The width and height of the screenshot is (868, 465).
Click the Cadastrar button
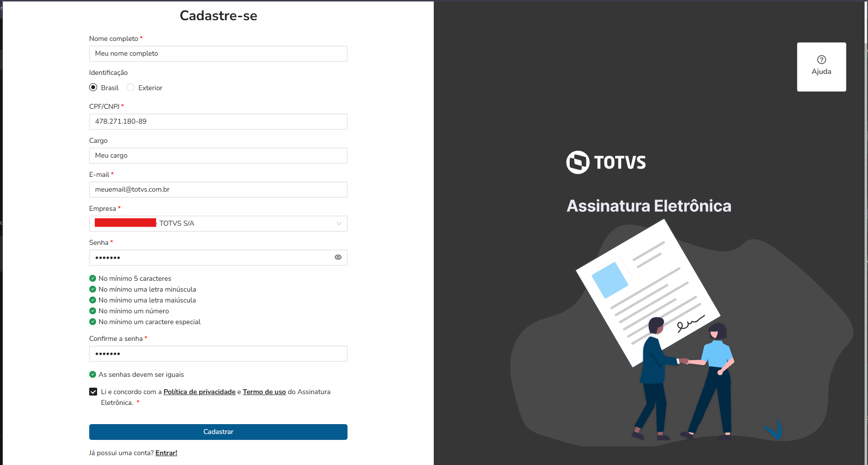(x=218, y=432)
